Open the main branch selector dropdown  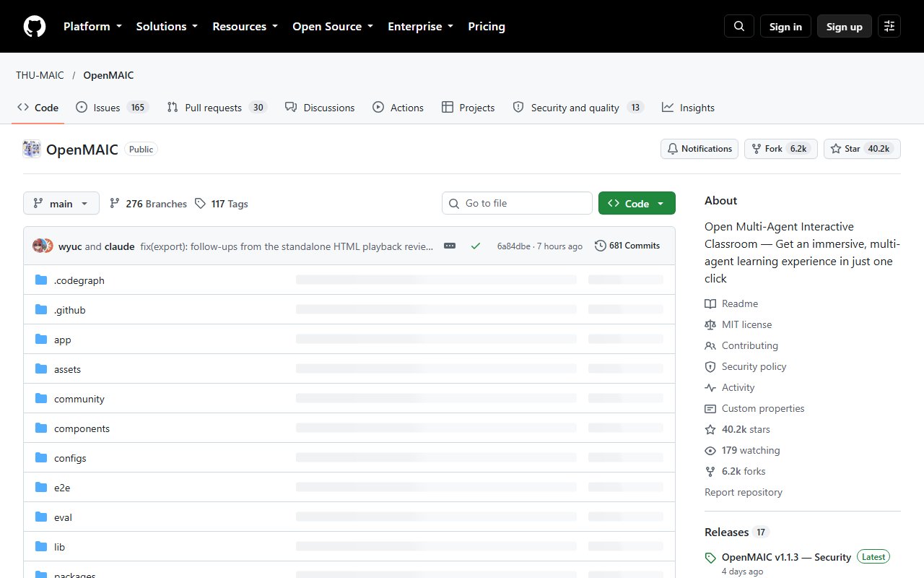[x=61, y=204]
